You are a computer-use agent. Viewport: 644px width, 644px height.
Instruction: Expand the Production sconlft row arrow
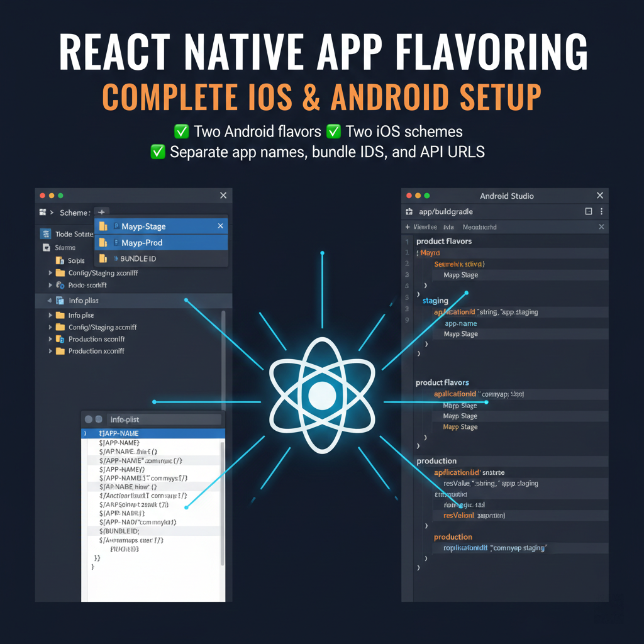[50, 339]
